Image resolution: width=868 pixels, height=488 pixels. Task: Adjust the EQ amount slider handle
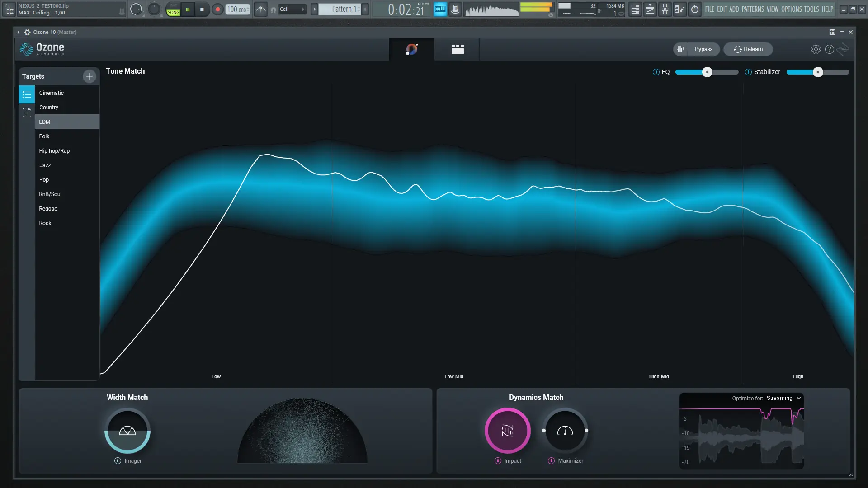click(707, 72)
